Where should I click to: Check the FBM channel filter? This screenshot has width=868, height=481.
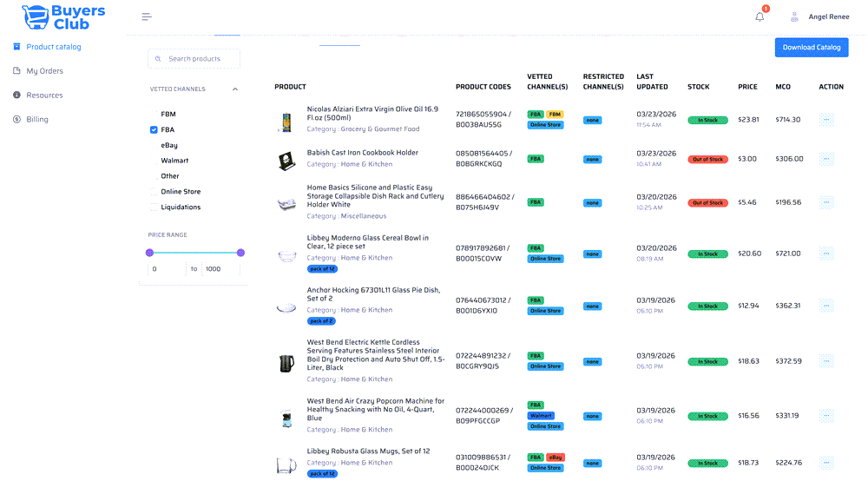point(154,114)
